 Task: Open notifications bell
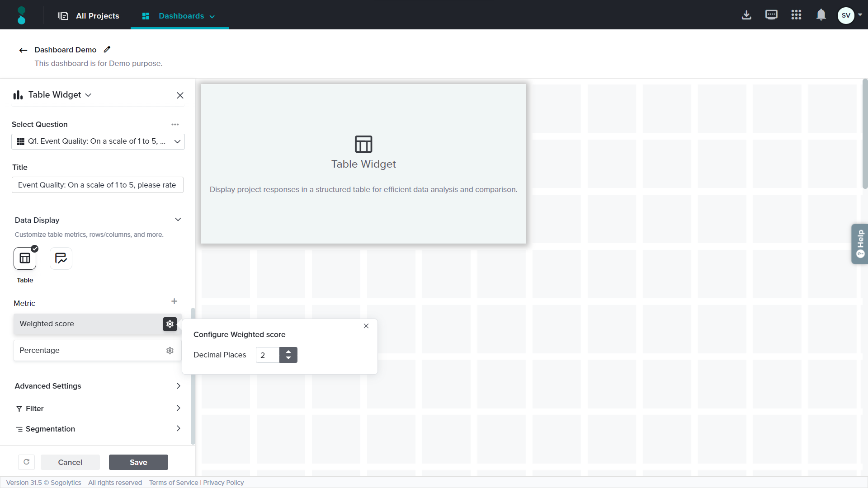[x=821, y=15]
